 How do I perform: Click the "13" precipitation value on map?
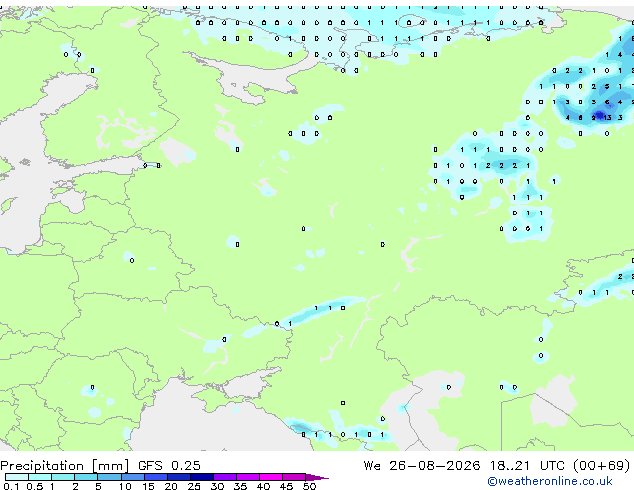[607, 117]
